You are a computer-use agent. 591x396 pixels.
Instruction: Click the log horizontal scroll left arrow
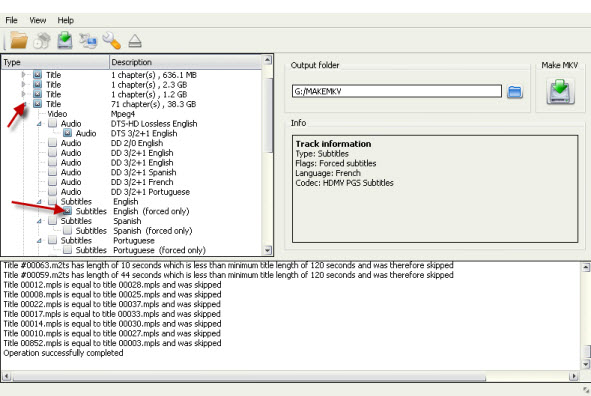(6, 376)
